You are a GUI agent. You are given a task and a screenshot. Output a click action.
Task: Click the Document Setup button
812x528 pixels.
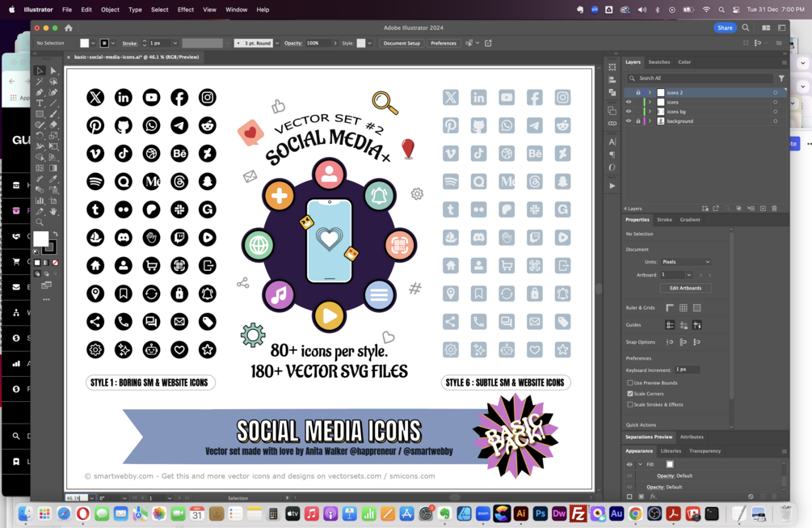tap(402, 44)
